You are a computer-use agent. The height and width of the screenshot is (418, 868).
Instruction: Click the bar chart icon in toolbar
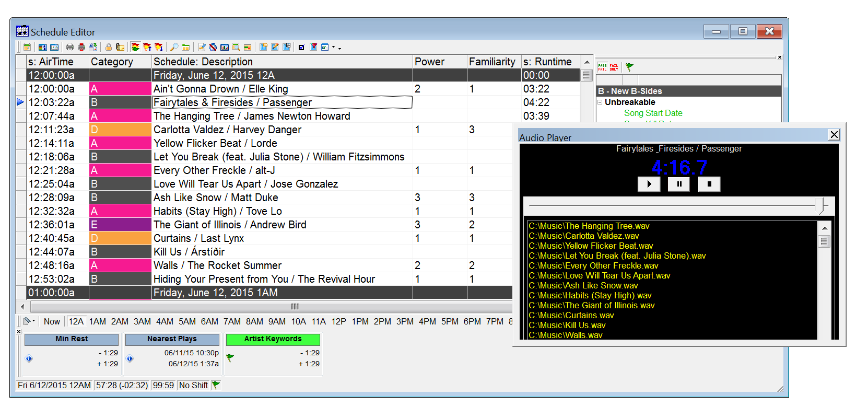tap(225, 48)
